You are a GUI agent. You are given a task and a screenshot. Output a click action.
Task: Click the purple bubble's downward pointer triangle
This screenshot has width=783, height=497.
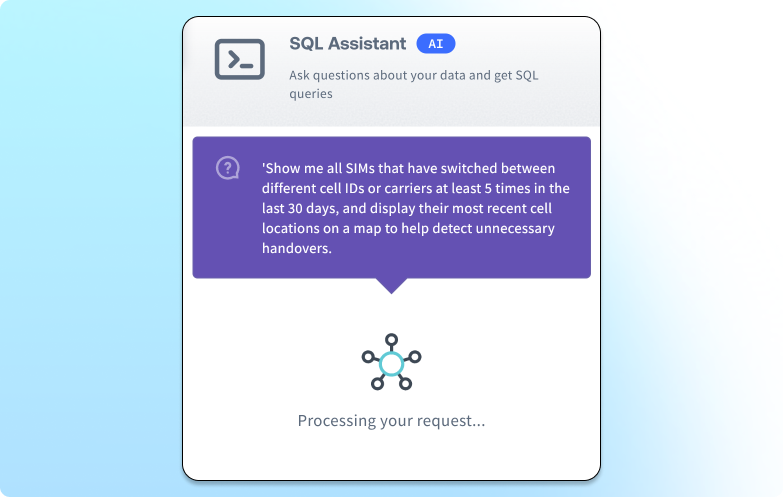[391, 285]
